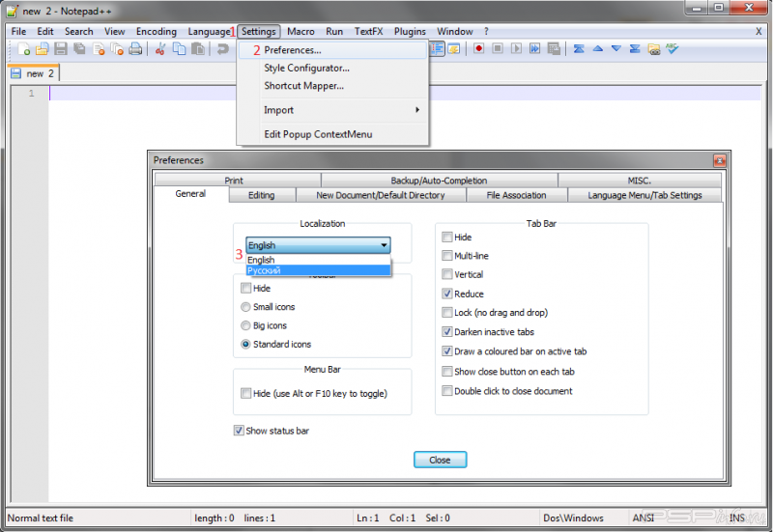This screenshot has height=532, width=773.
Task: Click the Stop recording macro icon
Action: (x=499, y=49)
